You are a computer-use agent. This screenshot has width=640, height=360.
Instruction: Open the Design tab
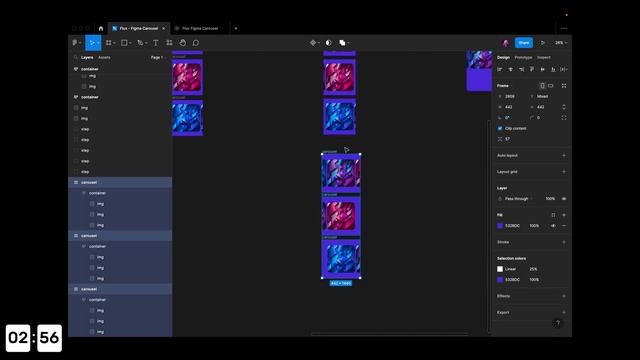click(503, 58)
